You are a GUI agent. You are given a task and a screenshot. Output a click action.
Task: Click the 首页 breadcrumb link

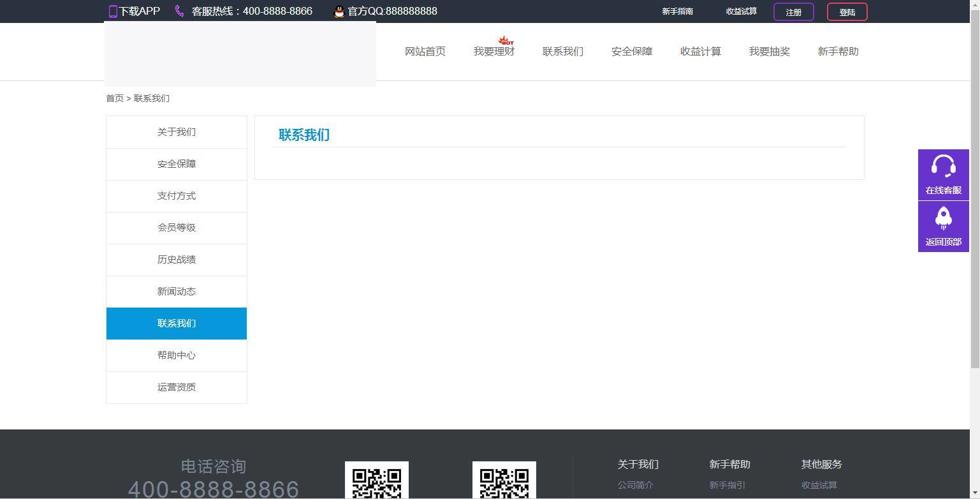115,98
